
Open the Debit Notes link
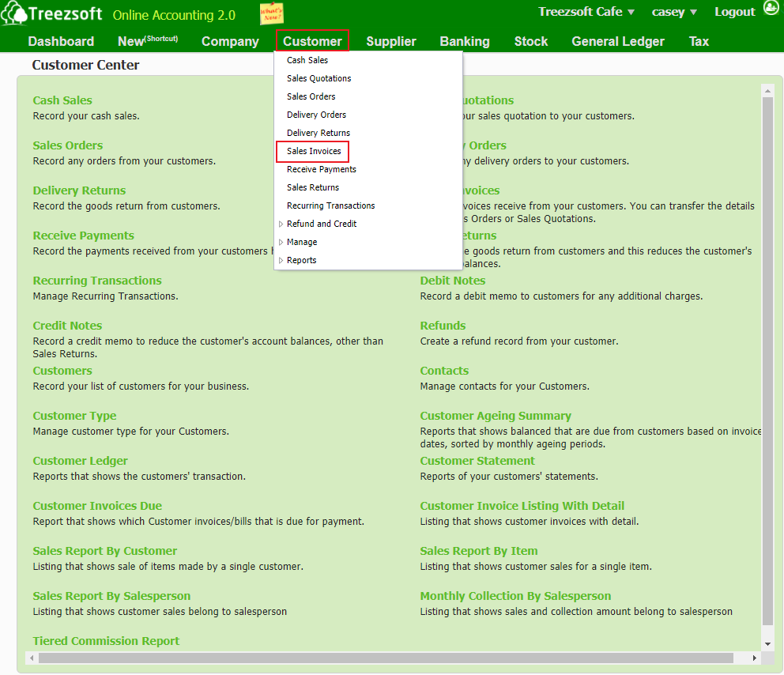click(x=452, y=281)
